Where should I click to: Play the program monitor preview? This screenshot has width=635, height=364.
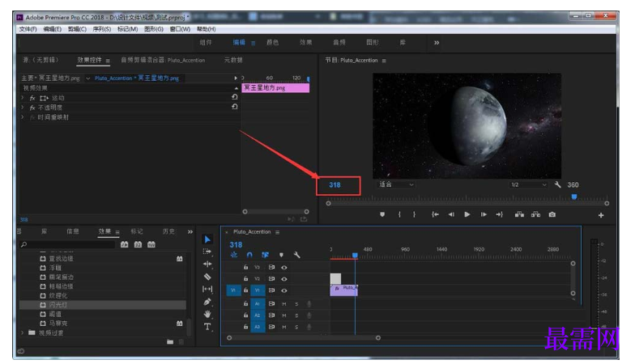point(467,214)
